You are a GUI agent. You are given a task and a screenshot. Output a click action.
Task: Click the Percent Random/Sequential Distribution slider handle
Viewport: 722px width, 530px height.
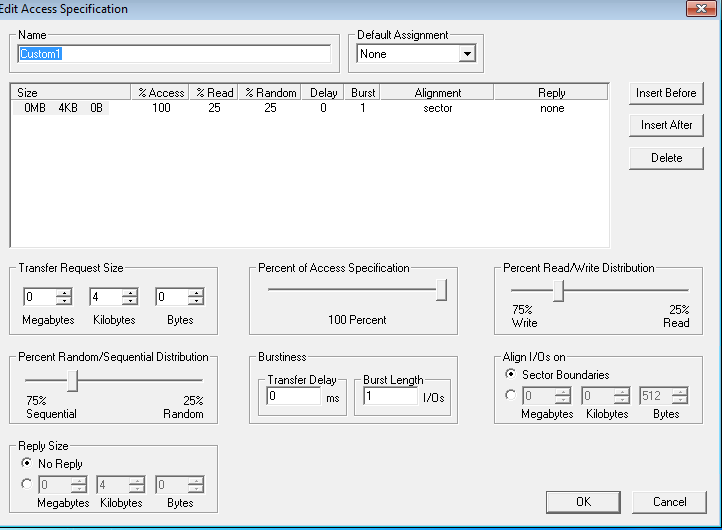(72, 380)
